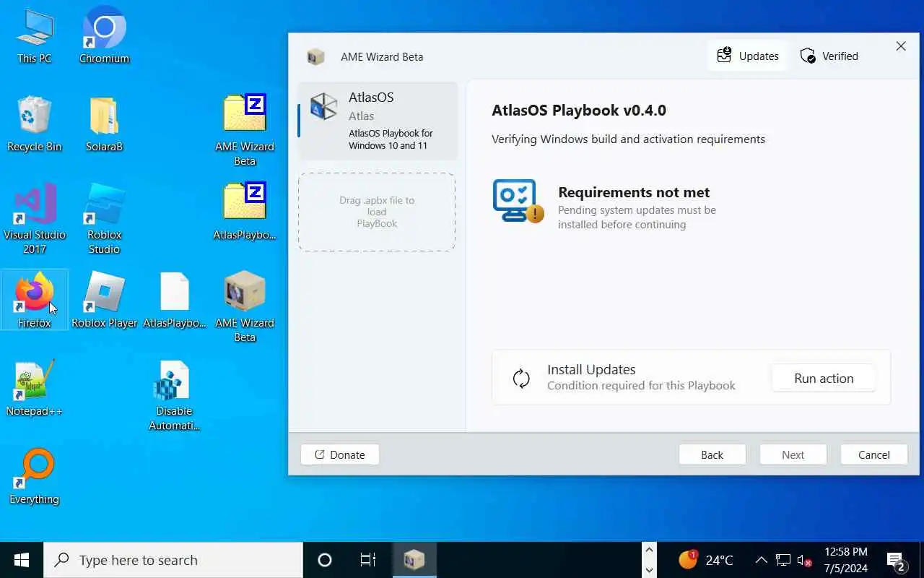This screenshot has width=924, height=578.
Task: Select the AME Wizard Beta box executable icon
Action: click(x=245, y=307)
